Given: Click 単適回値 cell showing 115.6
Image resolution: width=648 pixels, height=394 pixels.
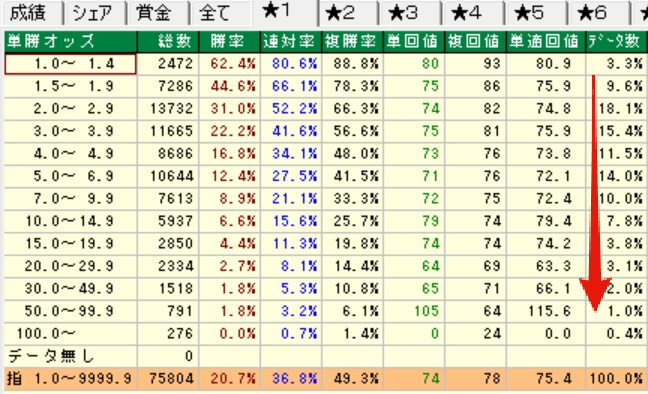Looking at the screenshot, I should (x=546, y=311).
